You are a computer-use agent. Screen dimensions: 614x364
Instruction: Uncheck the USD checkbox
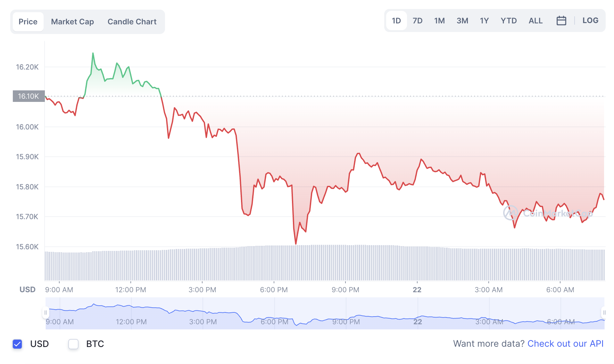click(18, 344)
